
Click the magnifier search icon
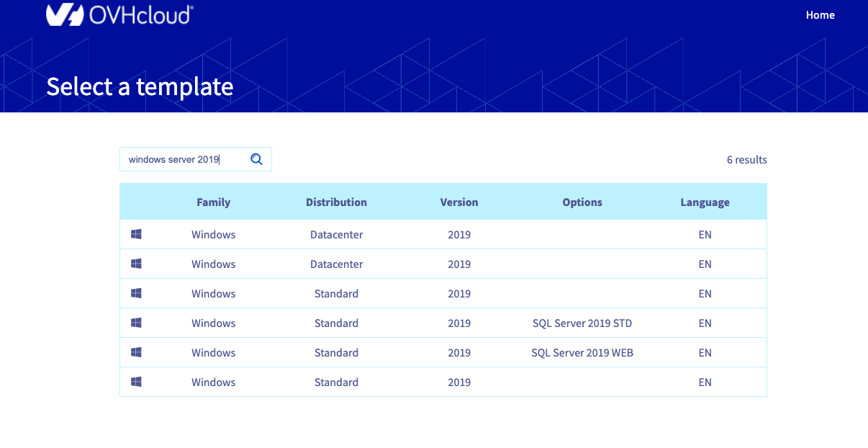pyautogui.click(x=256, y=159)
